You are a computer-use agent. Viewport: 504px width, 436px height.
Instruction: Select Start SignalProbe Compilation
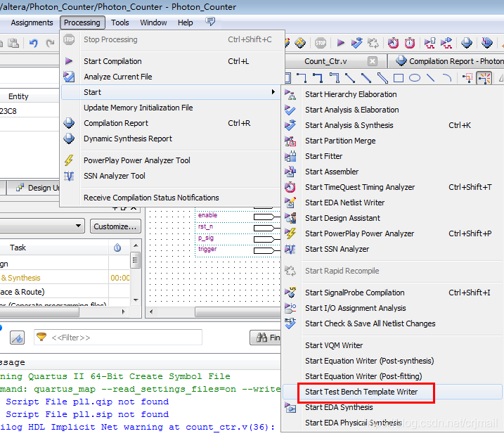point(392,293)
